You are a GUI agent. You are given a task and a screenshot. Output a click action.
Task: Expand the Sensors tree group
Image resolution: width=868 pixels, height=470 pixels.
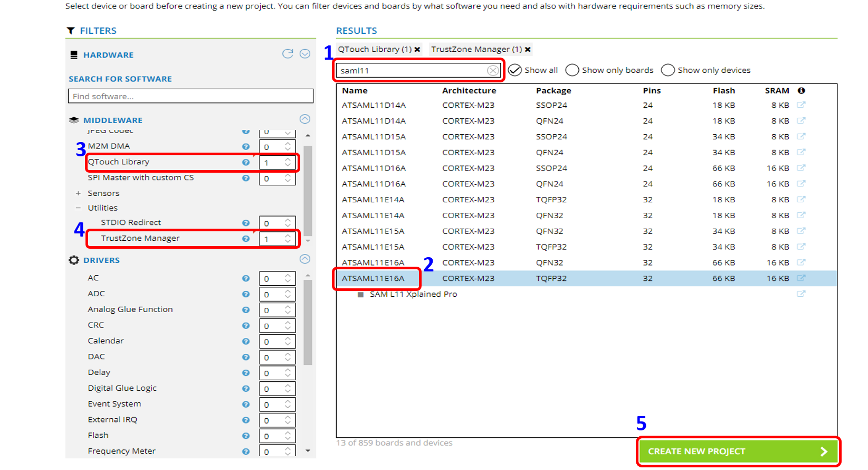[78, 193]
